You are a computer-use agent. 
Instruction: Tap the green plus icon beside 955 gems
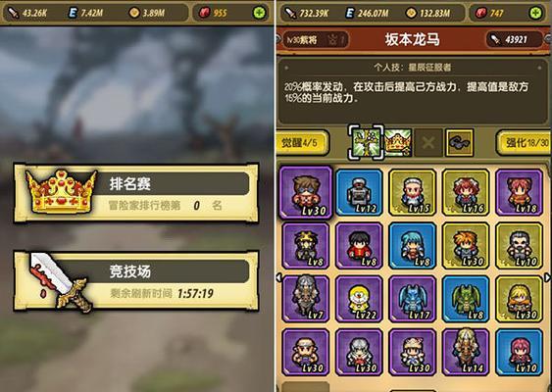coord(260,13)
